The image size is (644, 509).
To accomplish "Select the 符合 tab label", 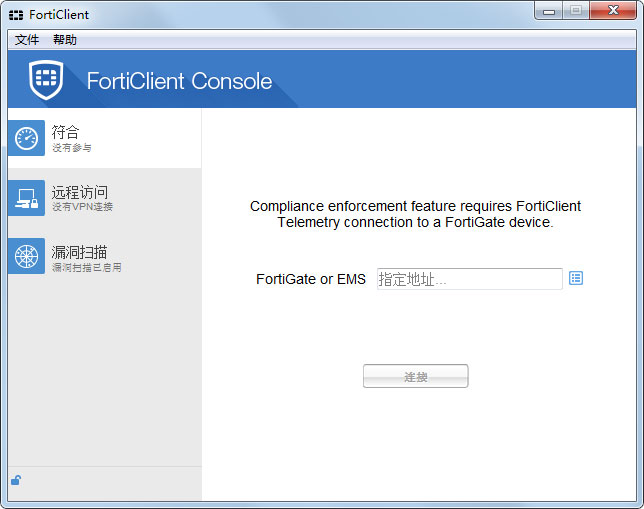I will pos(66,132).
